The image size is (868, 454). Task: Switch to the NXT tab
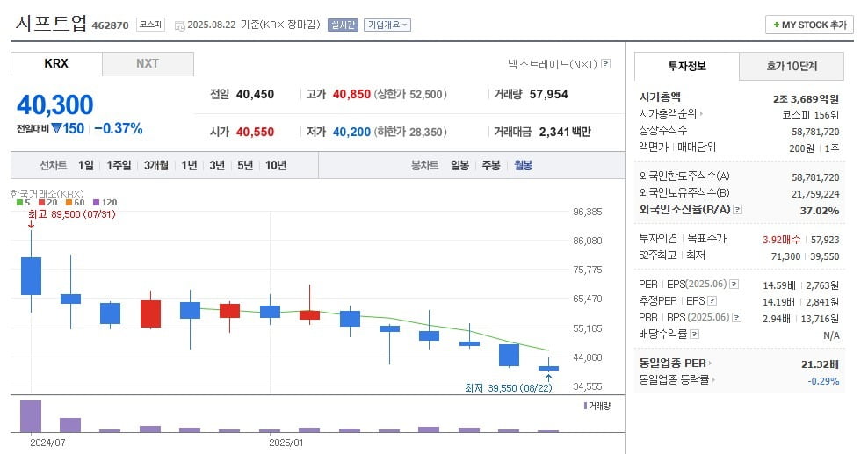pyautogui.click(x=148, y=63)
